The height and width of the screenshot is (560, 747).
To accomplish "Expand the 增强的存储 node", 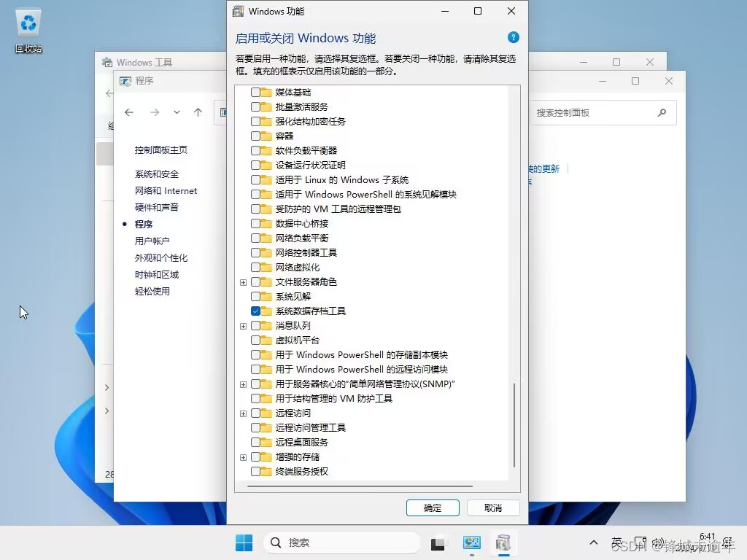I will pyautogui.click(x=243, y=458).
